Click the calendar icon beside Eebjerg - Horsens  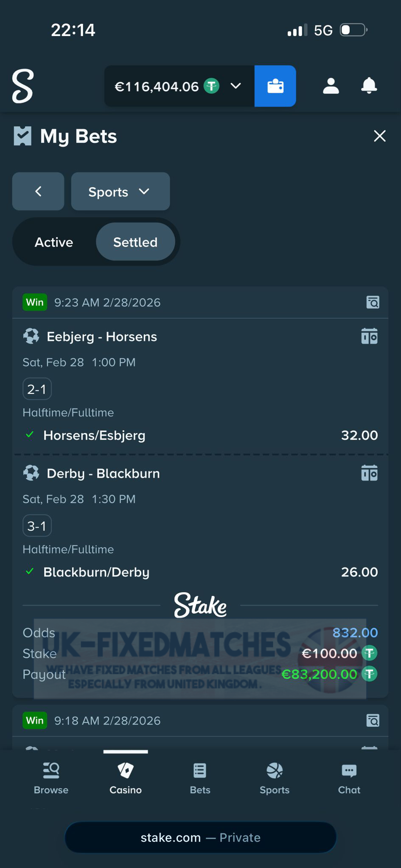pyautogui.click(x=370, y=336)
